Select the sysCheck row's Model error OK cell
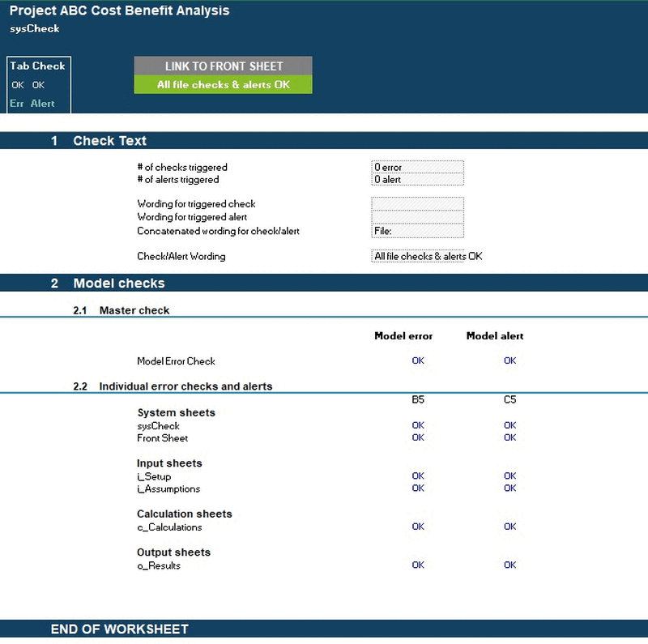The width and height of the screenshot is (648, 644). point(417,424)
